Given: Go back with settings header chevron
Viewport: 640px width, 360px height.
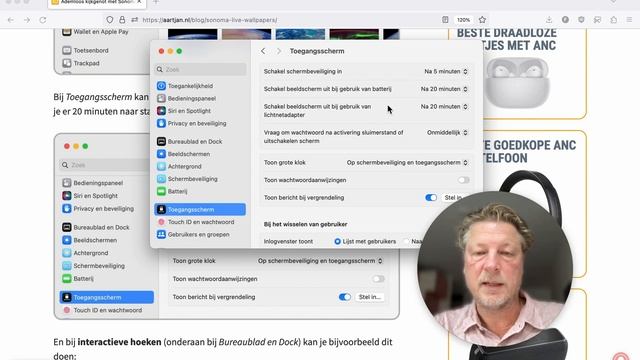Looking at the screenshot, I should tap(263, 51).
